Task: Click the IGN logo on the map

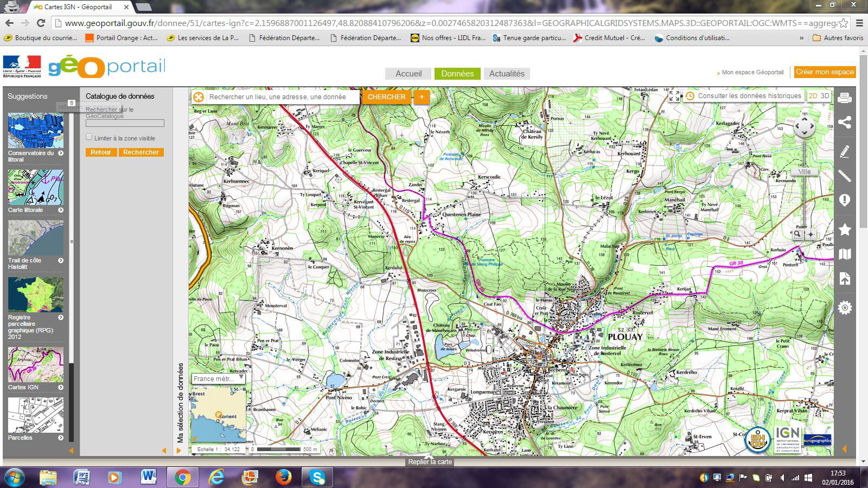Action: click(x=787, y=439)
